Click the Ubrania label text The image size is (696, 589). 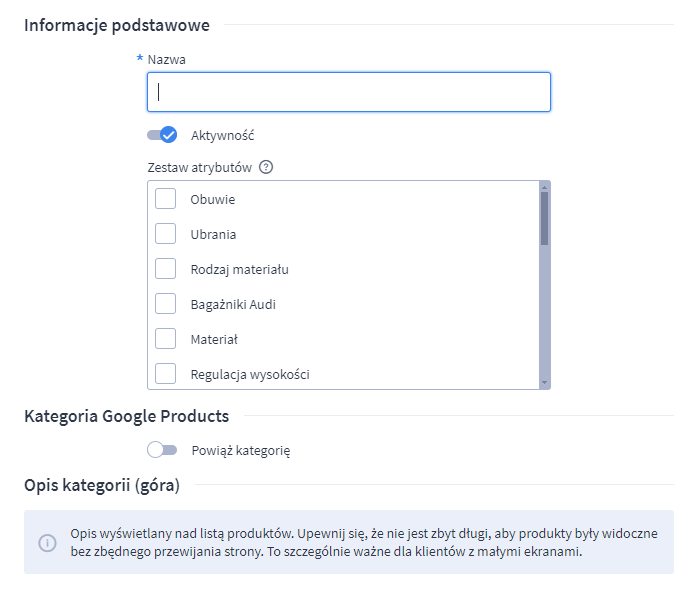tap(213, 234)
